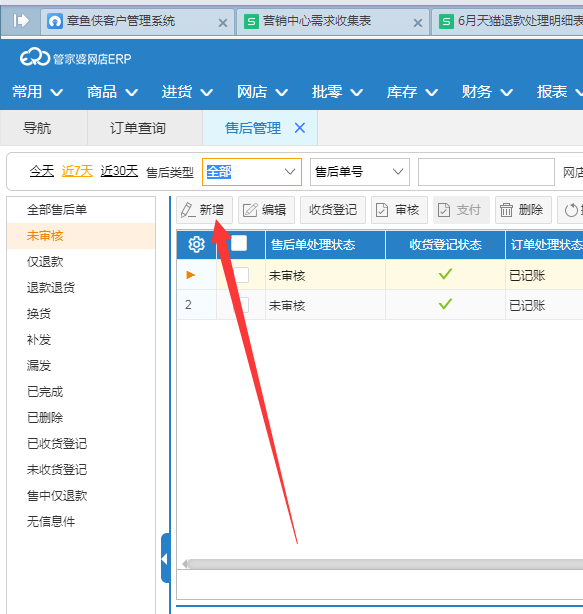Collapse the left panel with blue handle
The image size is (583, 614).
(165, 558)
